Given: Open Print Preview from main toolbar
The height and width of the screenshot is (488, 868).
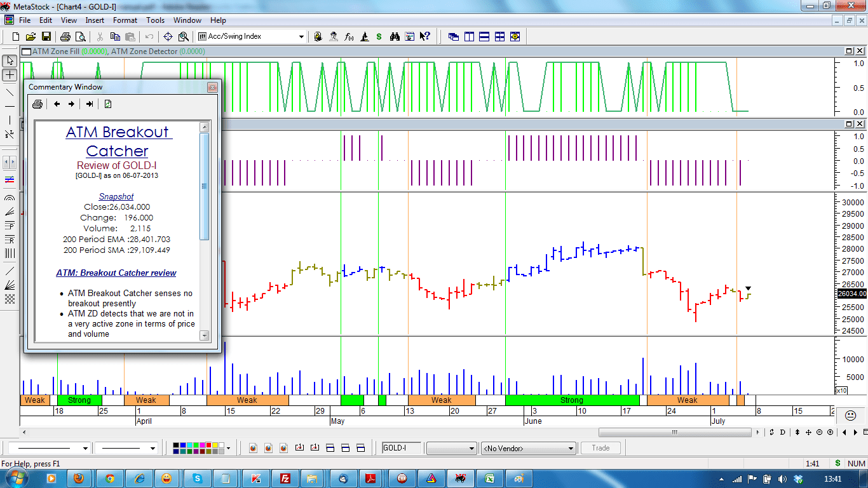Looking at the screenshot, I should click(x=81, y=37).
